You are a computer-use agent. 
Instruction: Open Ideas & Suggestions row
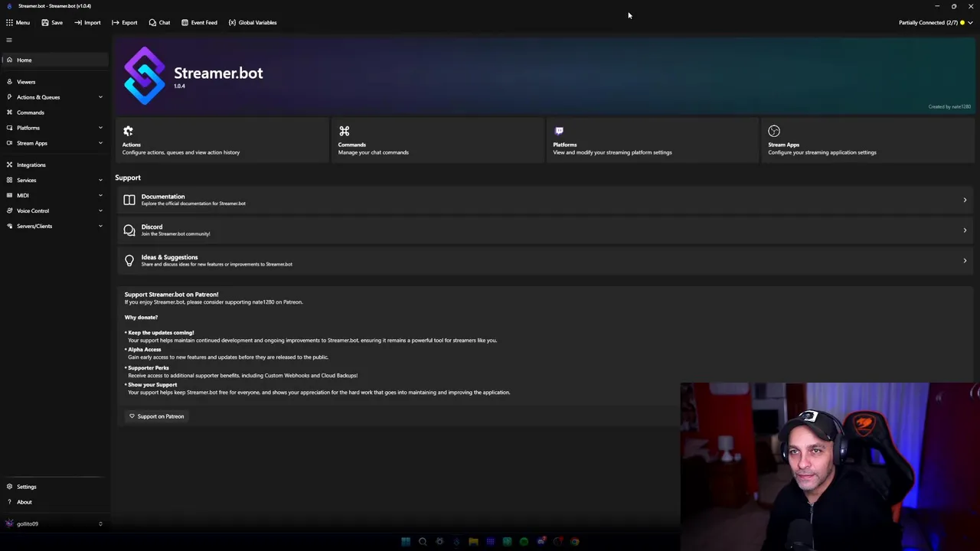point(544,261)
